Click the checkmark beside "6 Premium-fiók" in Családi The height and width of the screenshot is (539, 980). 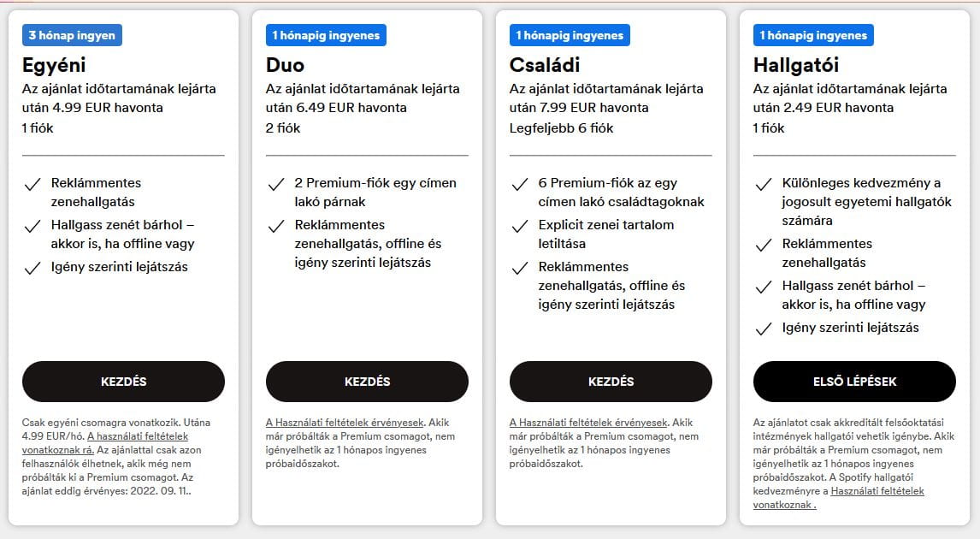[519, 183]
